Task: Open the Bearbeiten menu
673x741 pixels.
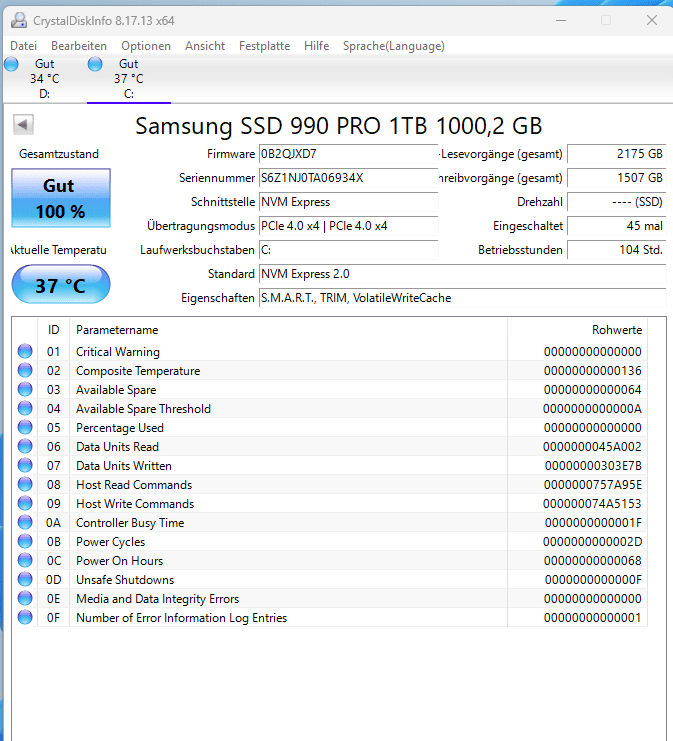Action: tap(79, 46)
